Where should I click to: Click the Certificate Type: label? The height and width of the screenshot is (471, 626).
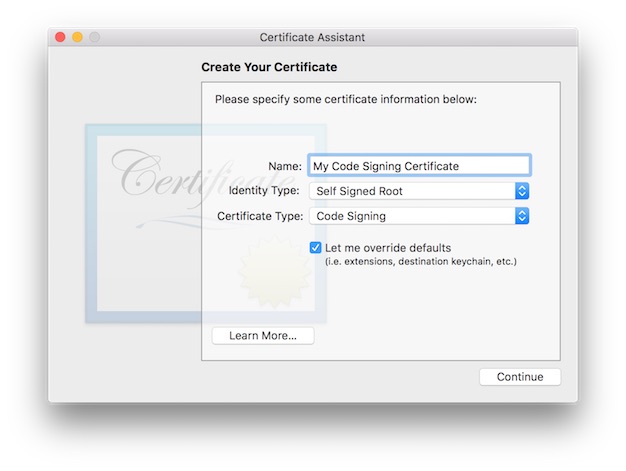coord(258,216)
